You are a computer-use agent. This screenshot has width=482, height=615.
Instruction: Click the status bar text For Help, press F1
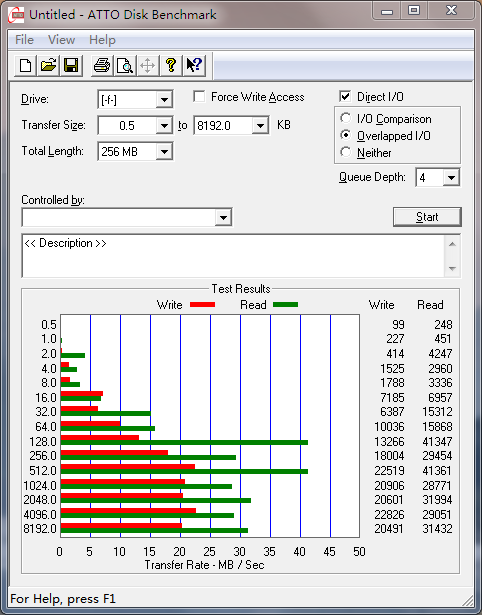63,599
